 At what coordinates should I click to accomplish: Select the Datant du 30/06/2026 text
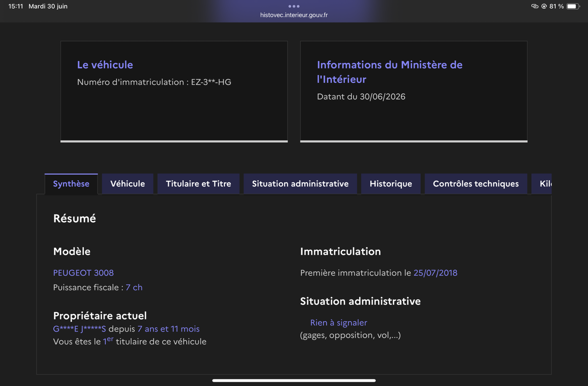361,96
